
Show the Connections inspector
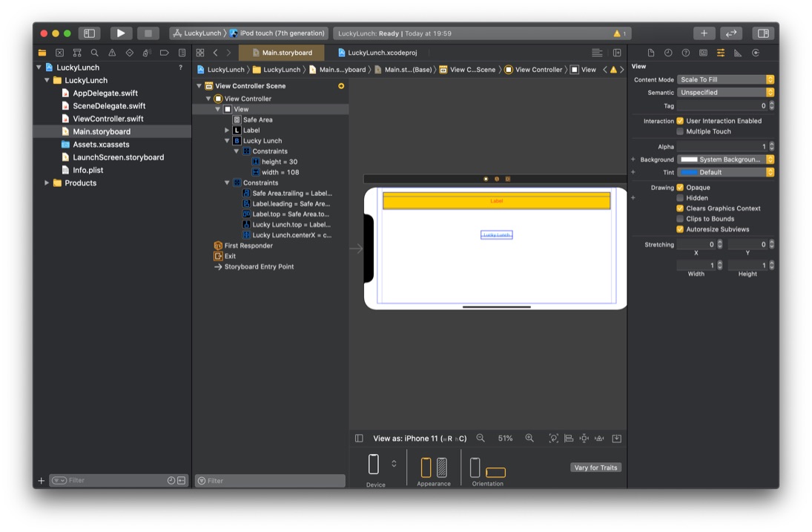click(x=756, y=53)
